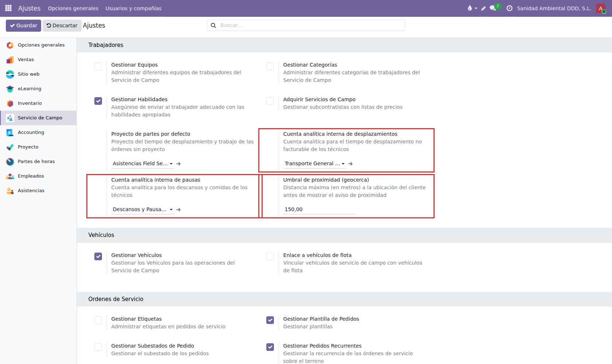Open the clock activities icon

click(x=509, y=8)
